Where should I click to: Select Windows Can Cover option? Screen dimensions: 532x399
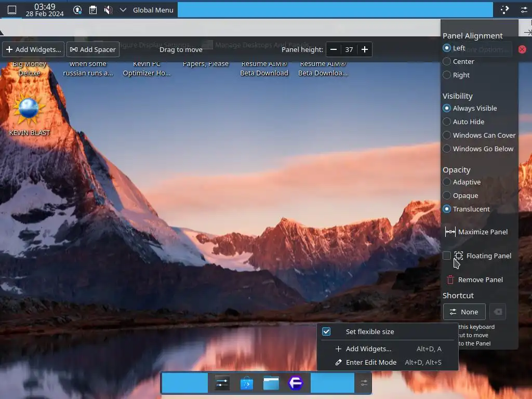[479, 135]
